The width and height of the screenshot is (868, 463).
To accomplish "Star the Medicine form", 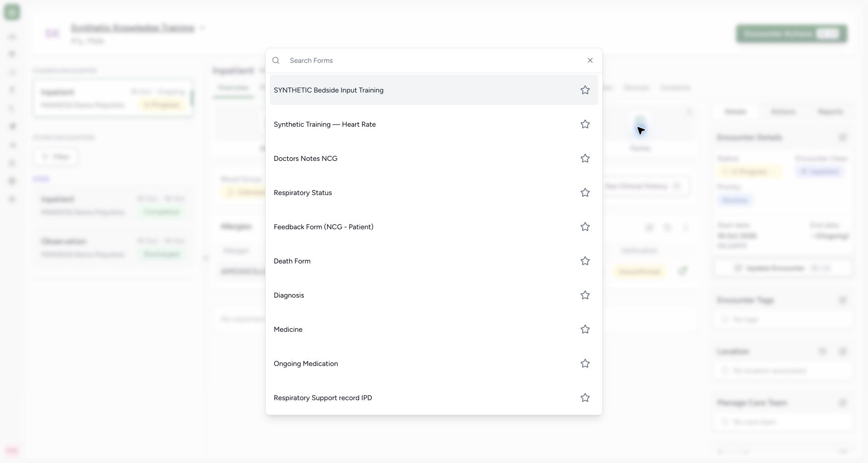I will click(585, 329).
